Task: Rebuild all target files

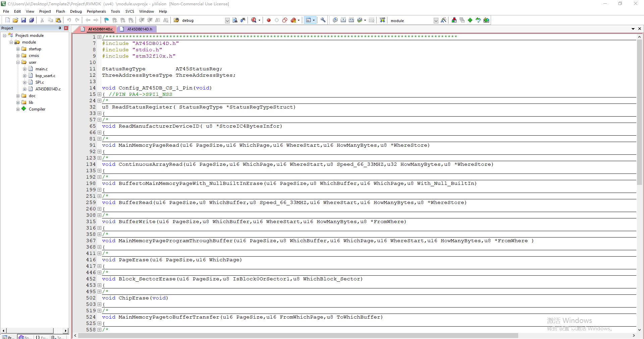Action: (351, 20)
